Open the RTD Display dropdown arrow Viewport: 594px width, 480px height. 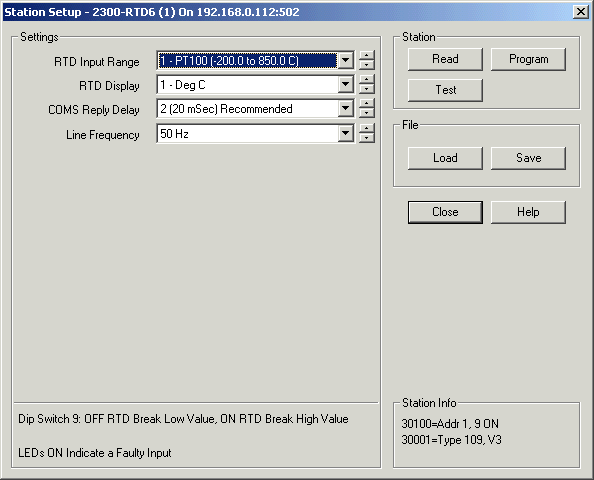coord(345,85)
